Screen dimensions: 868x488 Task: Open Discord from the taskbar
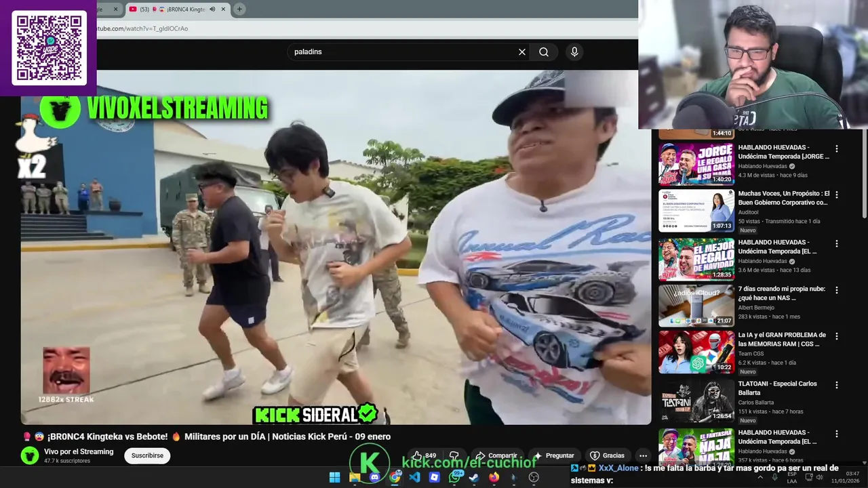(374, 477)
